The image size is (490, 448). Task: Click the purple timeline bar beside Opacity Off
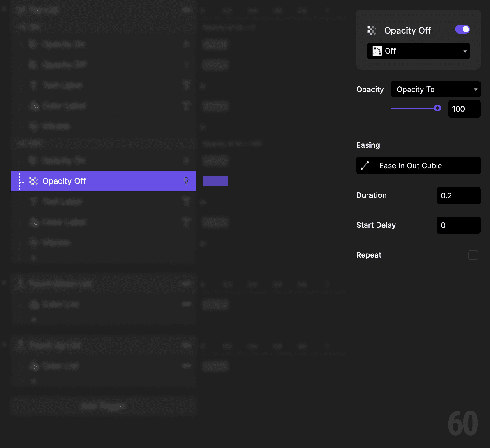215,181
